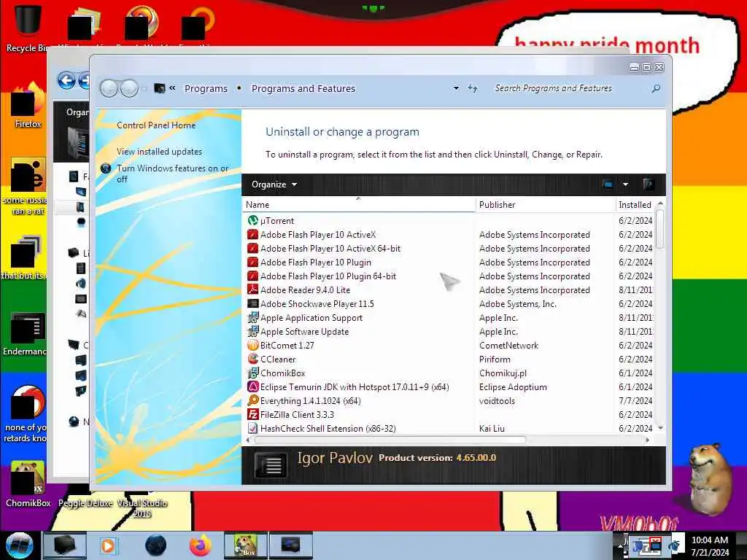Screen dimensions: 747x560
Task: Sort list by Name column
Action: [359, 205]
